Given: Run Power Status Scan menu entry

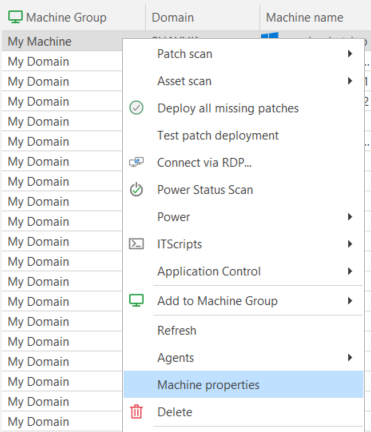Looking at the screenshot, I should pyautogui.click(x=243, y=190).
